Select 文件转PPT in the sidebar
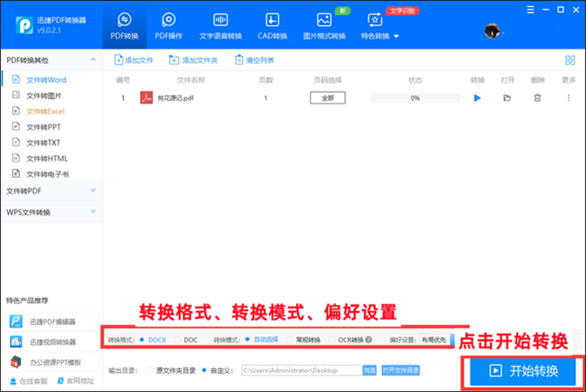586x392 pixels. [43, 127]
